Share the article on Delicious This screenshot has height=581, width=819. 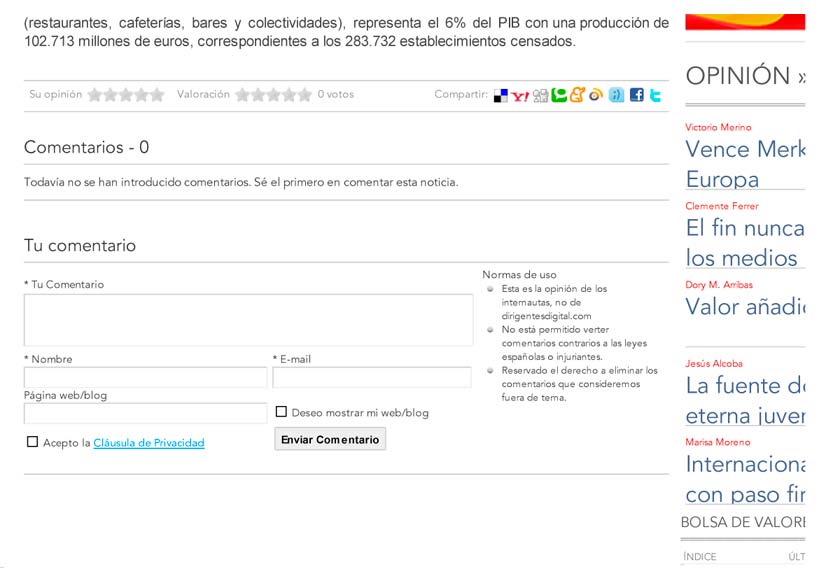501,96
